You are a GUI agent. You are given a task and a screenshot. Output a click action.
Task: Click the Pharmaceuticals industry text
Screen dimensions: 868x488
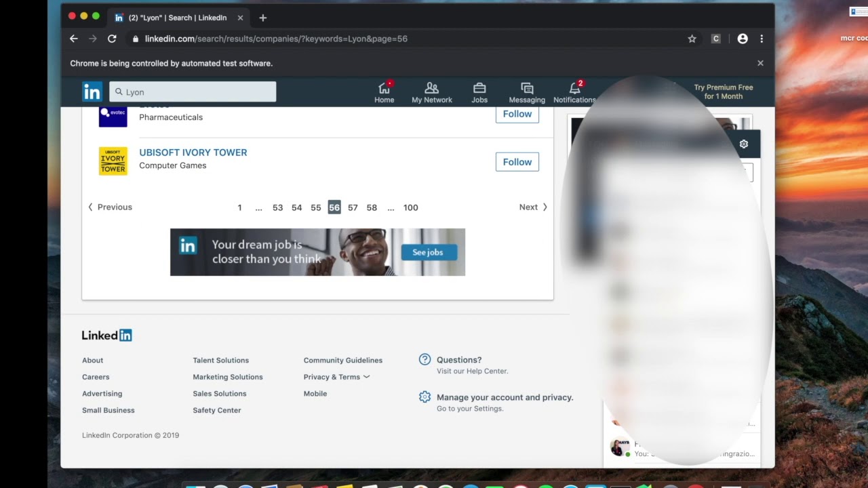pos(171,117)
